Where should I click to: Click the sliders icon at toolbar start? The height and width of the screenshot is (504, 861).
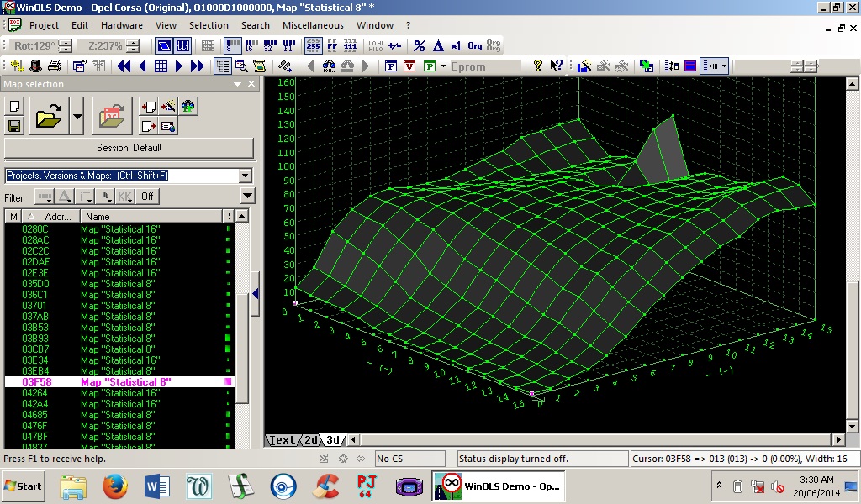point(17,66)
